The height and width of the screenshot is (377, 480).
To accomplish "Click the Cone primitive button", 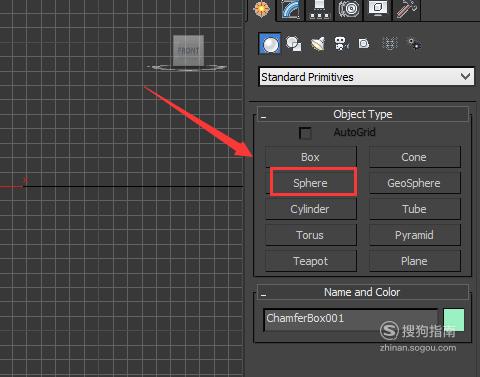I will [x=415, y=157].
